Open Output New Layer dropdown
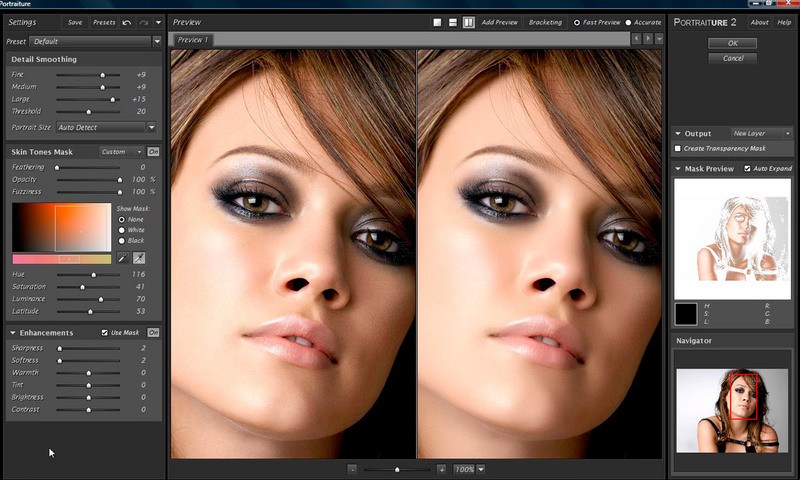800x480 pixels. (761, 133)
